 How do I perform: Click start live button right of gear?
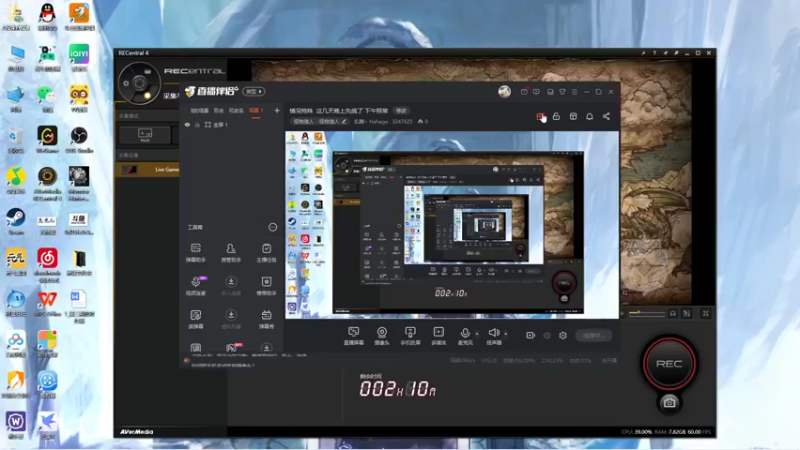tap(593, 335)
